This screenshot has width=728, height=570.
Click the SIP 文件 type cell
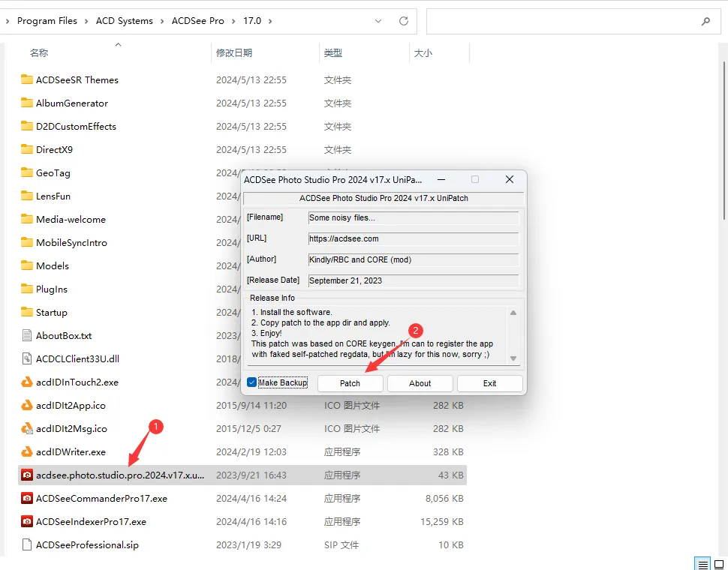341,544
